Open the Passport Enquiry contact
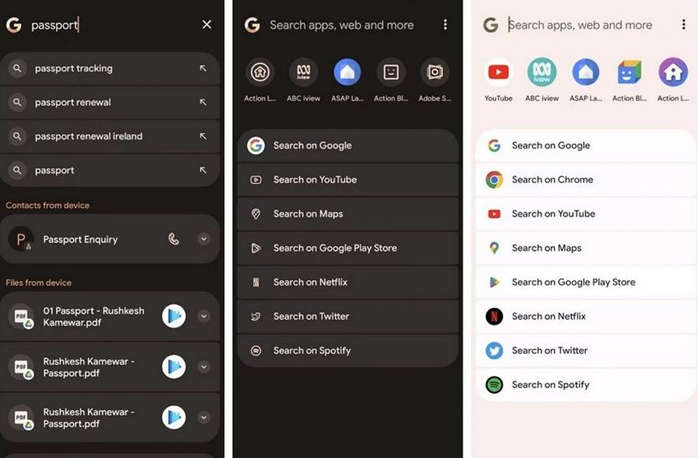700x458 pixels. [x=110, y=239]
